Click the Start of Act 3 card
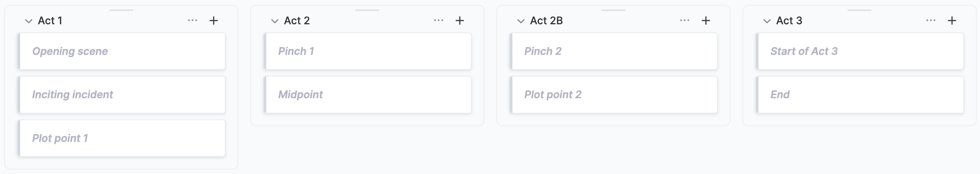The width and height of the screenshot is (980, 174). (x=860, y=51)
